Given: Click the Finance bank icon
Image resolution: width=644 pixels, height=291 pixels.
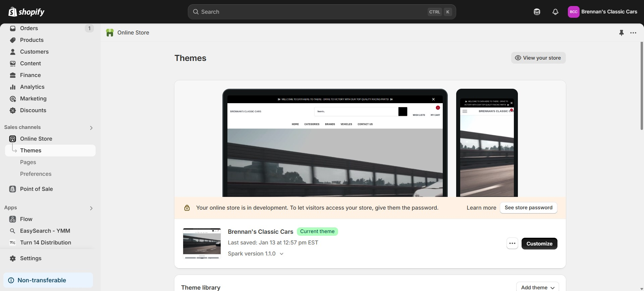Looking at the screenshot, I should (13, 75).
